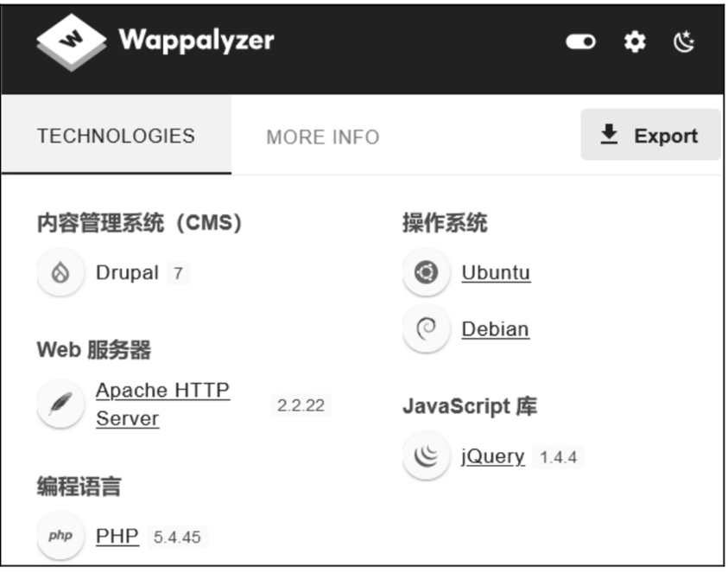Image resolution: width=728 pixels, height=573 pixels.
Task: Open the Apache HTTP Server link
Action: tap(162, 404)
